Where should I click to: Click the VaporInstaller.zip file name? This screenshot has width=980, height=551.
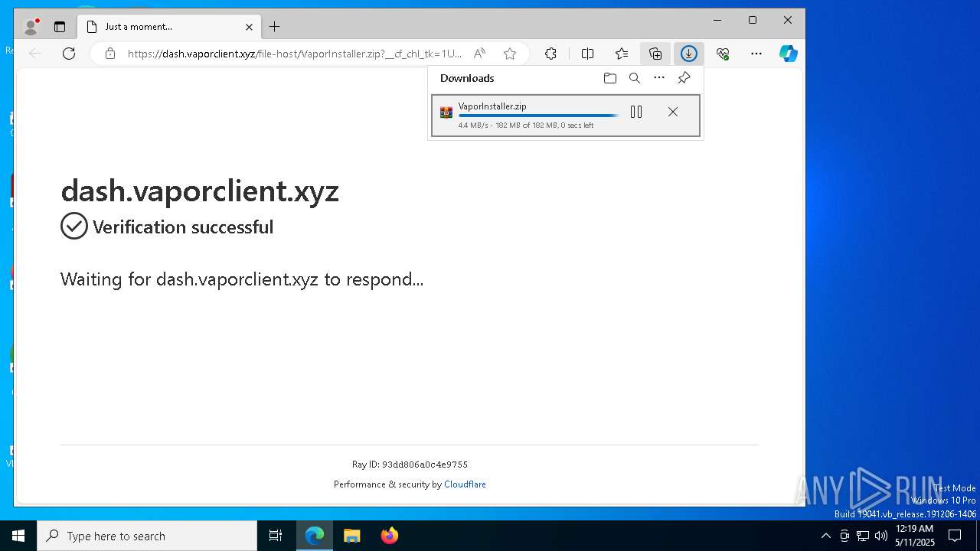tap(492, 106)
